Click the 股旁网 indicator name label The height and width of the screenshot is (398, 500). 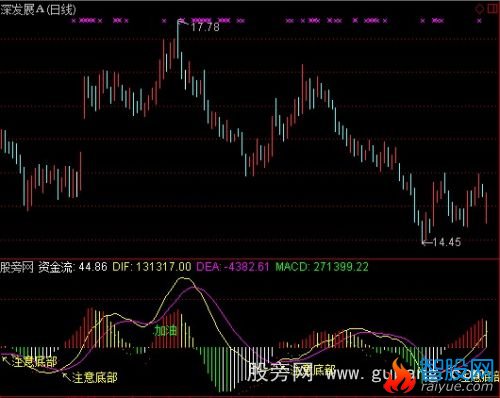[17, 267]
